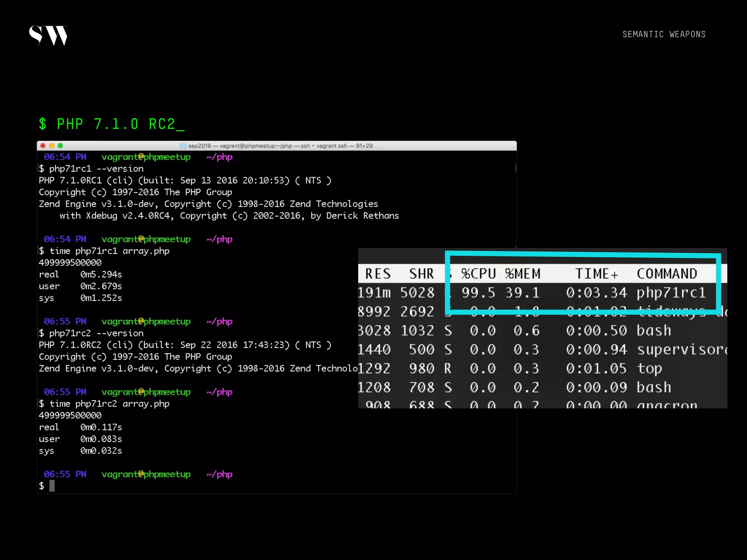
Task: Click the last '06:55 PM' prompt timestamp
Action: pyautogui.click(x=65, y=474)
